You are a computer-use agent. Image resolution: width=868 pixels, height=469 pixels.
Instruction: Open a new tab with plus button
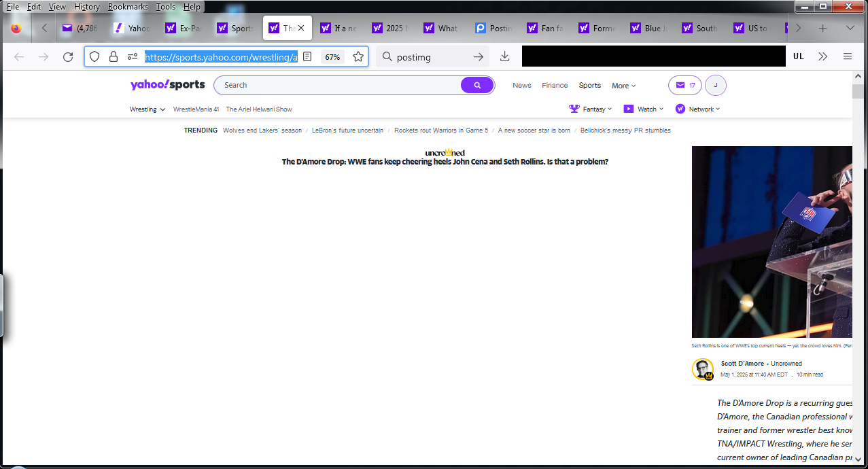pos(823,29)
